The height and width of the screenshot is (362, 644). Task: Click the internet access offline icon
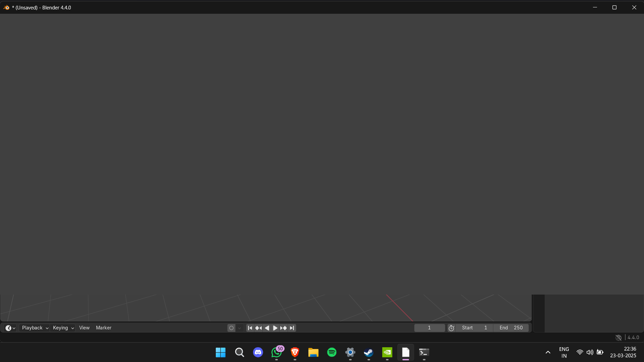coord(618,338)
